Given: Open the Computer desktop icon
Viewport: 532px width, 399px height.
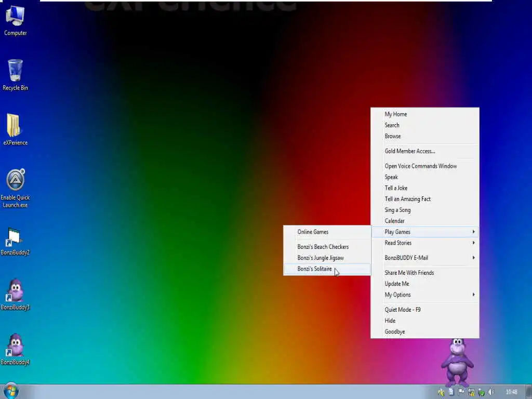Looking at the screenshot, I should [x=15, y=20].
